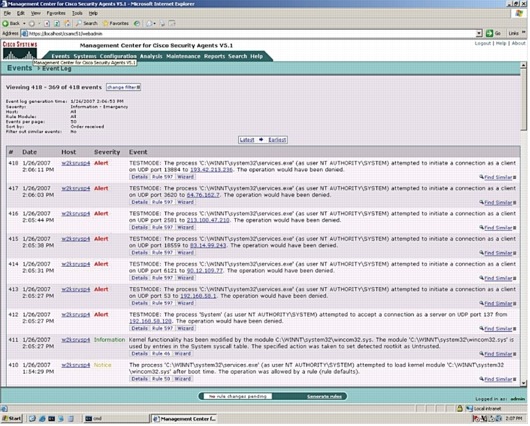The height and width of the screenshot is (426, 530).
Task: Open the Mail button dropdown arrow
Action: (x=154, y=23)
